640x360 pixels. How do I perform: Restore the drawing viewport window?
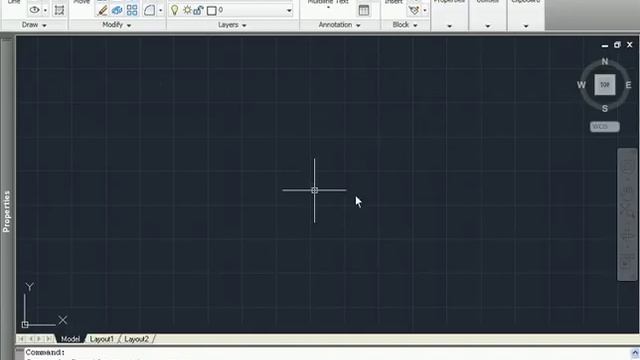[x=617, y=44]
